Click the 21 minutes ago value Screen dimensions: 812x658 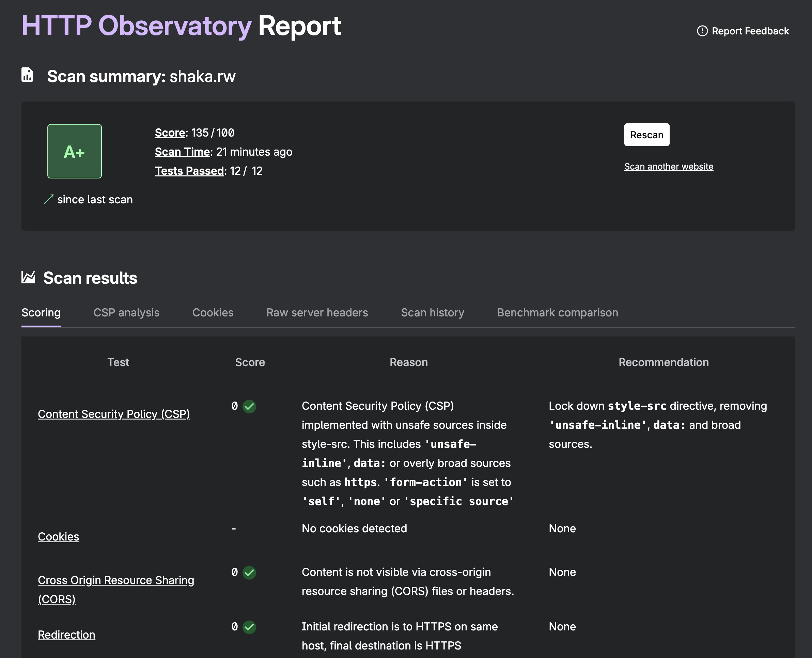(254, 152)
